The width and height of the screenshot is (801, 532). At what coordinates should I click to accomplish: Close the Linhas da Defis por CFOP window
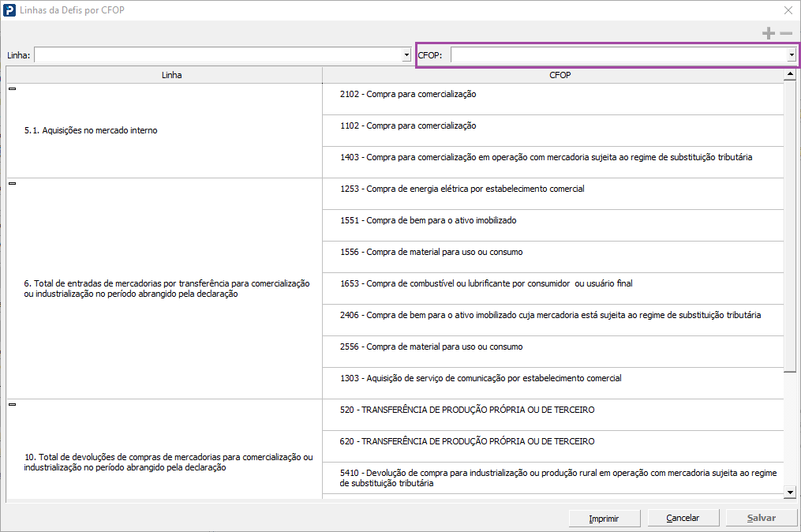click(x=788, y=10)
